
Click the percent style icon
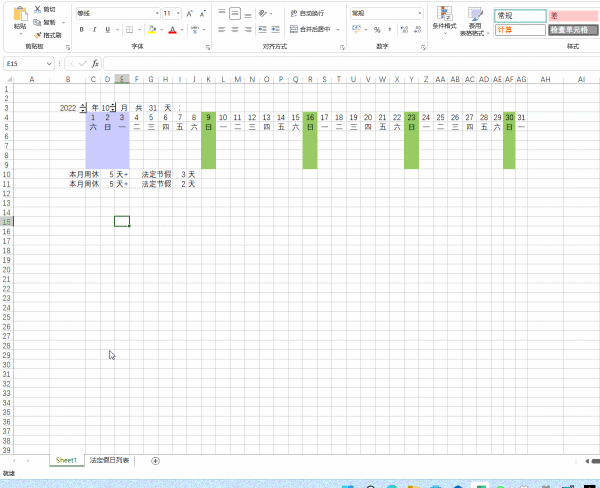376,30
